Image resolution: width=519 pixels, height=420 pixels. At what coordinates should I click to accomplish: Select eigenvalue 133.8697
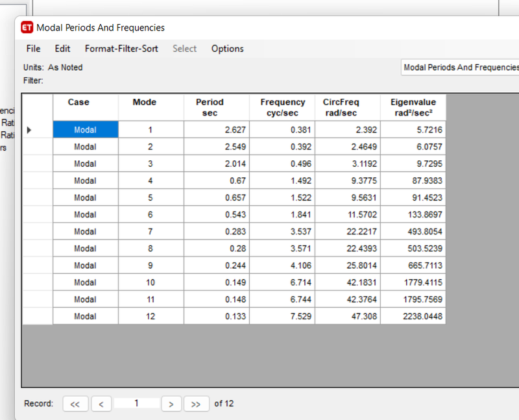tap(413, 215)
